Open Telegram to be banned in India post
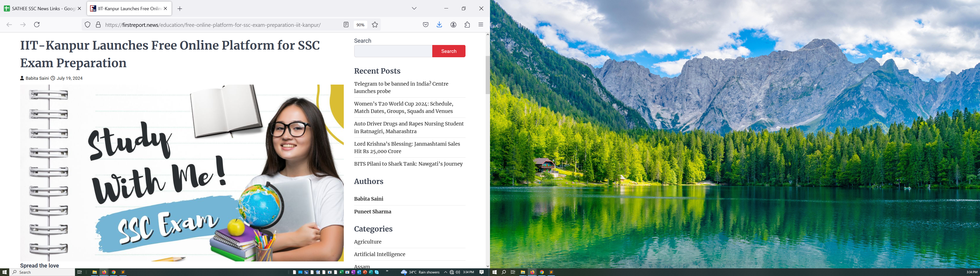Screen dimensions: 980x276 click(401, 88)
